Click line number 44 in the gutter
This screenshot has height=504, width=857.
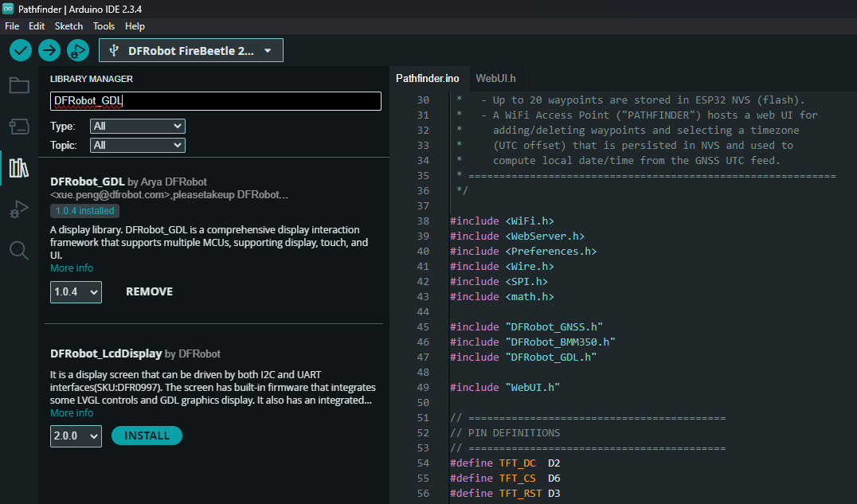click(423, 311)
